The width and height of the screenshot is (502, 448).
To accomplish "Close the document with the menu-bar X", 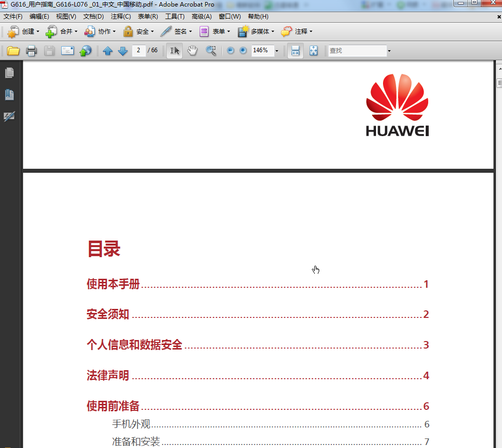I will coord(499,17).
